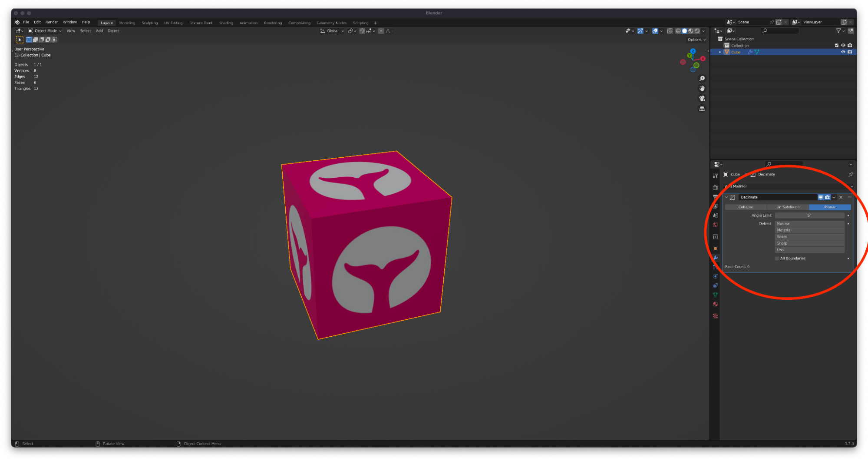
Task: Click the pin icon in properties header
Action: coord(851,174)
